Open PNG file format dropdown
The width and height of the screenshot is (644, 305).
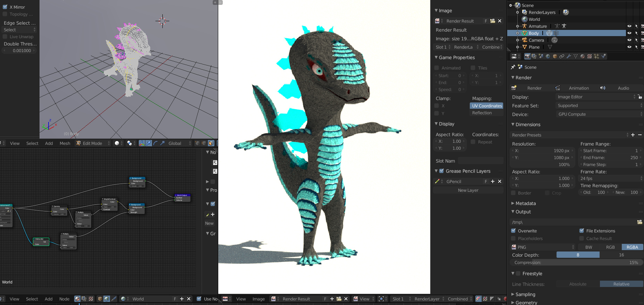click(x=543, y=247)
